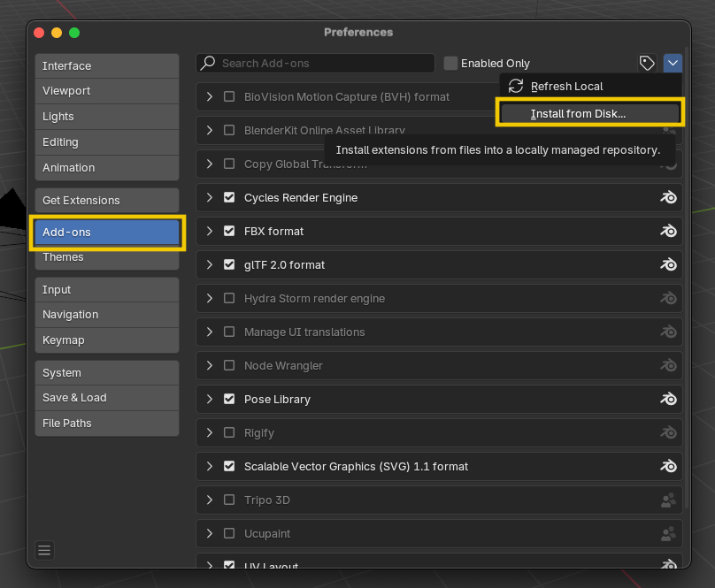Click Blender logo on Cycles Render Engine row
The height and width of the screenshot is (588, 715).
click(x=668, y=197)
